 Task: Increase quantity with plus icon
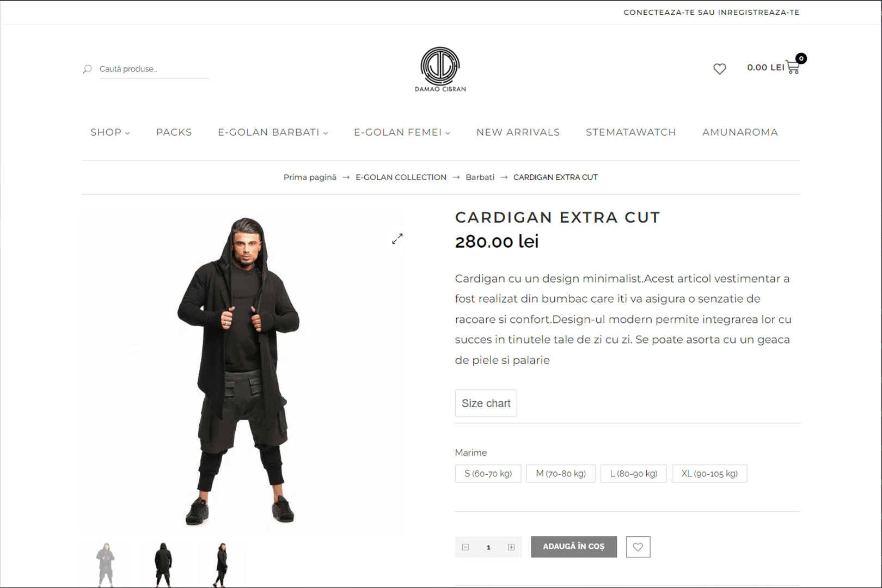(x=511, y=547)
